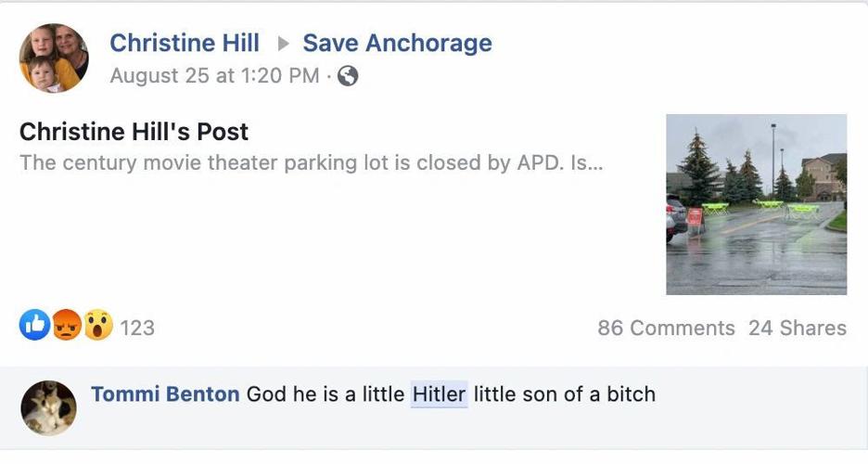Open the Christine Hill's Post title
The width and height of the screenshot is (868, 464).
[134, 131]
